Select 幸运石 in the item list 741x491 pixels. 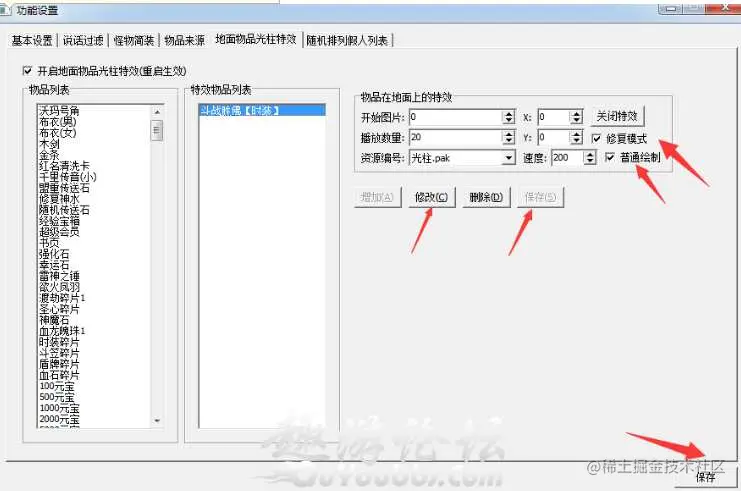pos(54,265)
